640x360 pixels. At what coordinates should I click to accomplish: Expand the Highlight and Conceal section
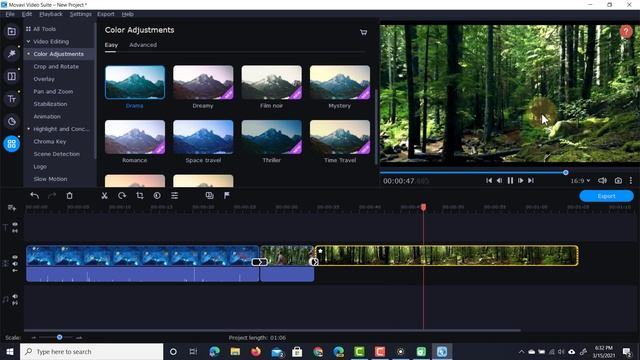(28, 129)
